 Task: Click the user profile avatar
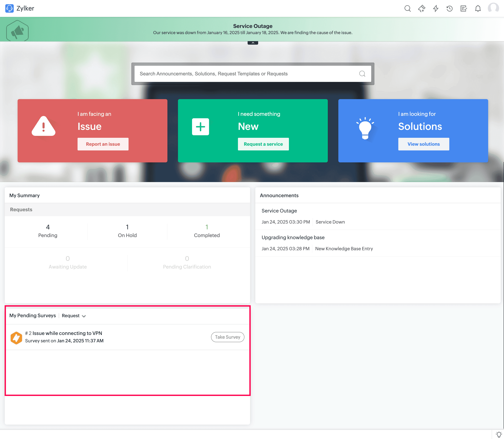(493, 8)
